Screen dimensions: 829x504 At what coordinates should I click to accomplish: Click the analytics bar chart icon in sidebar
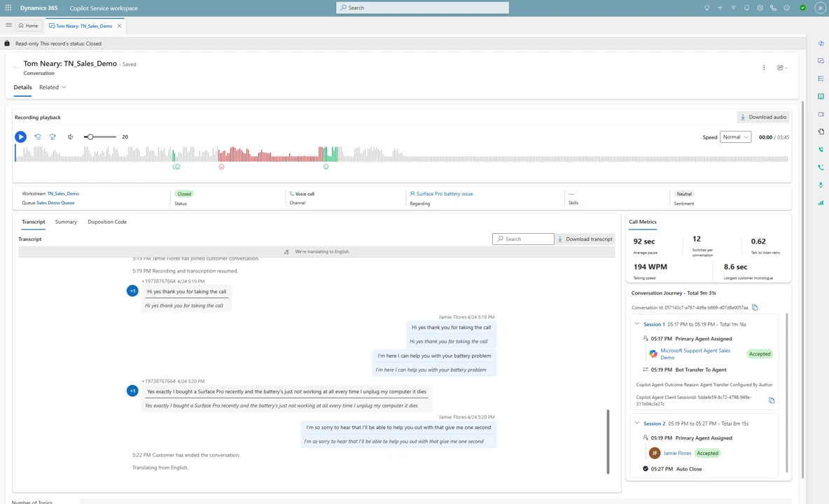pos(821,203)
